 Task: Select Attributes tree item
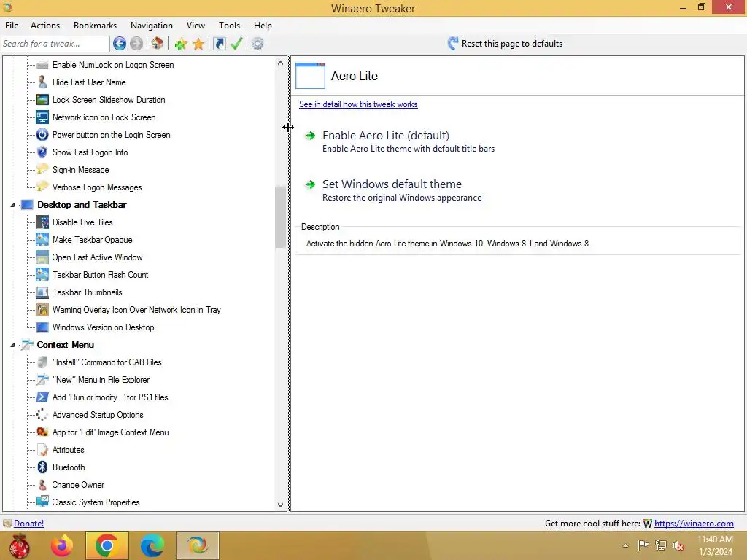point(68,450)
